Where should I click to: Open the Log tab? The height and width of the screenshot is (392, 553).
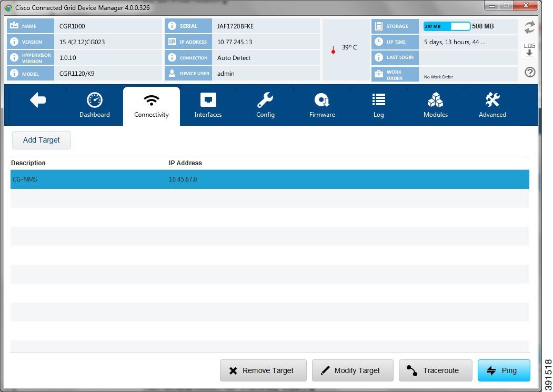tap(378, 105)
